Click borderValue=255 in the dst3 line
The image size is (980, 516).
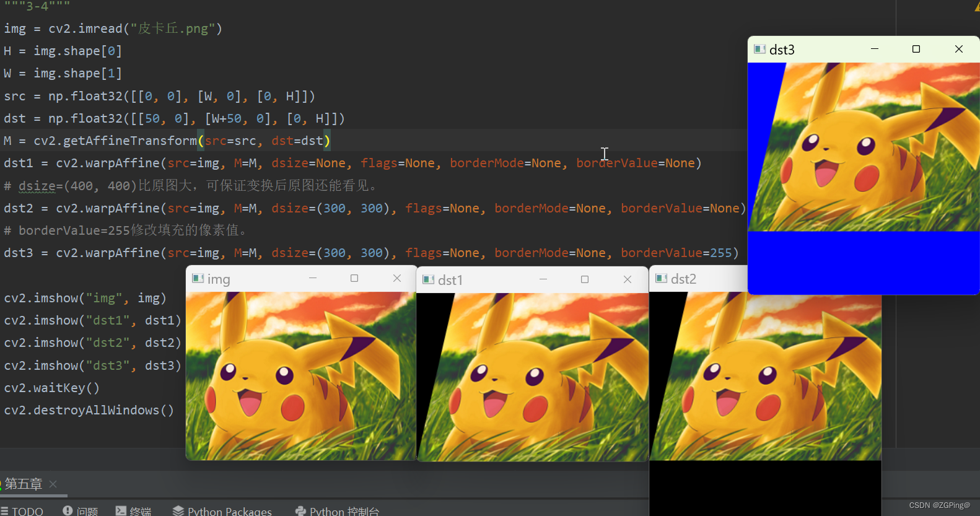[676, 253]
